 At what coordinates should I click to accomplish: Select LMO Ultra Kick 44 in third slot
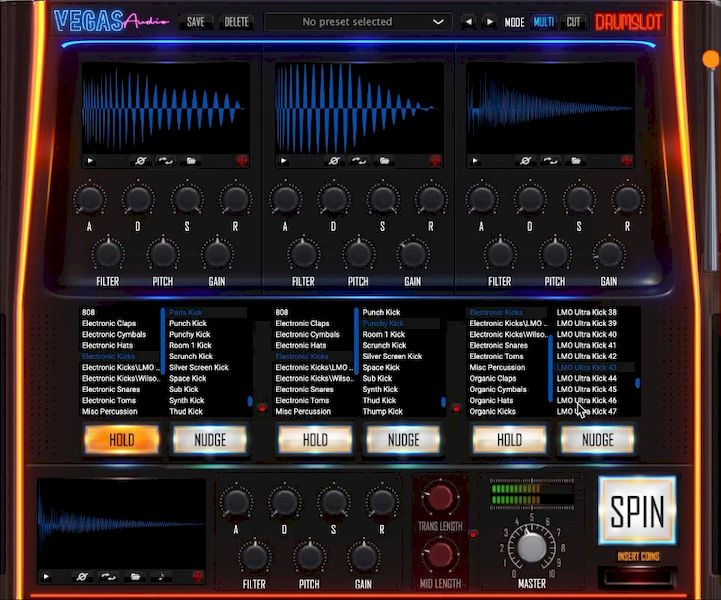click(586, 379)
